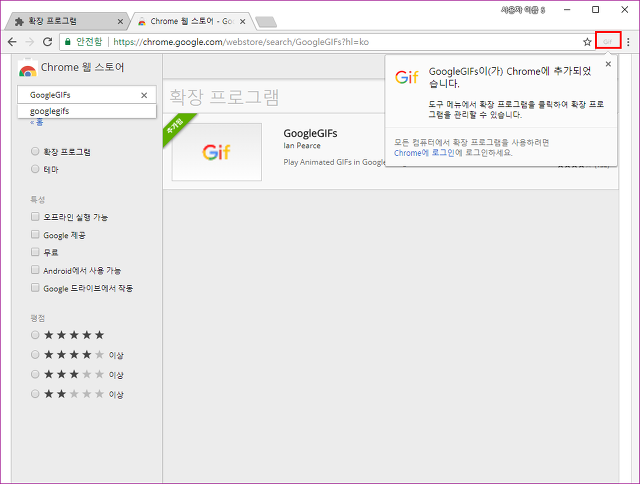Check Android에서 사용 가능
640x484 pixels.
[x=35, y=270]
